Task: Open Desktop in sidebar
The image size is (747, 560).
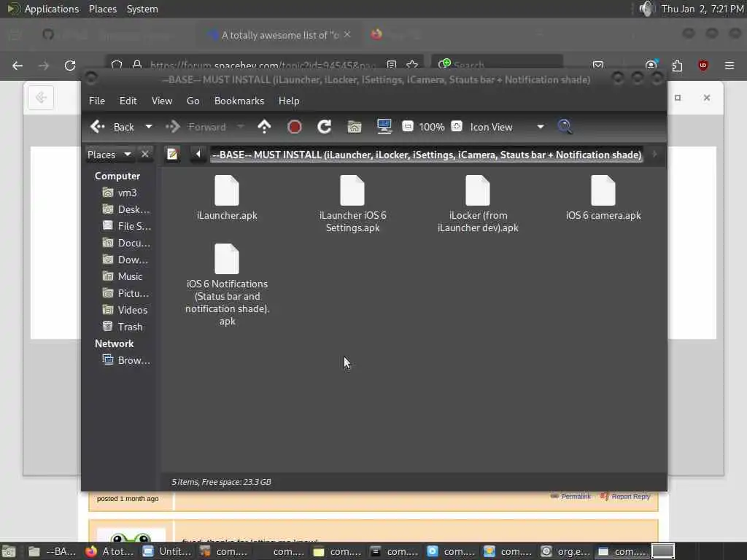Action: tap(126, 209)
